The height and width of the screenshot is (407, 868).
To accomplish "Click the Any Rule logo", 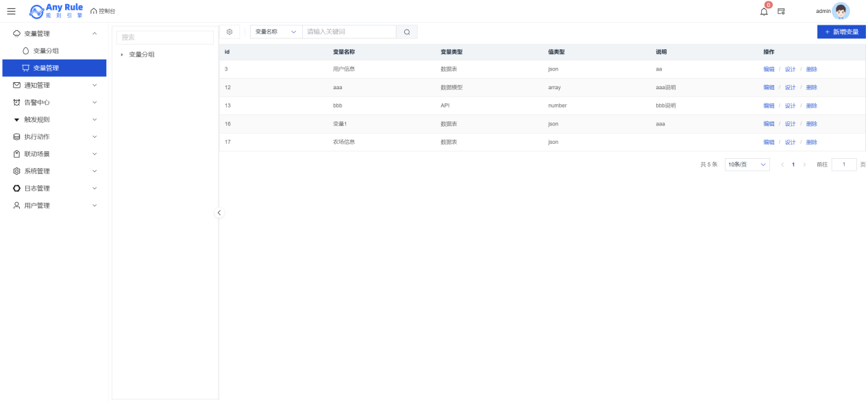I will [56, 11].
